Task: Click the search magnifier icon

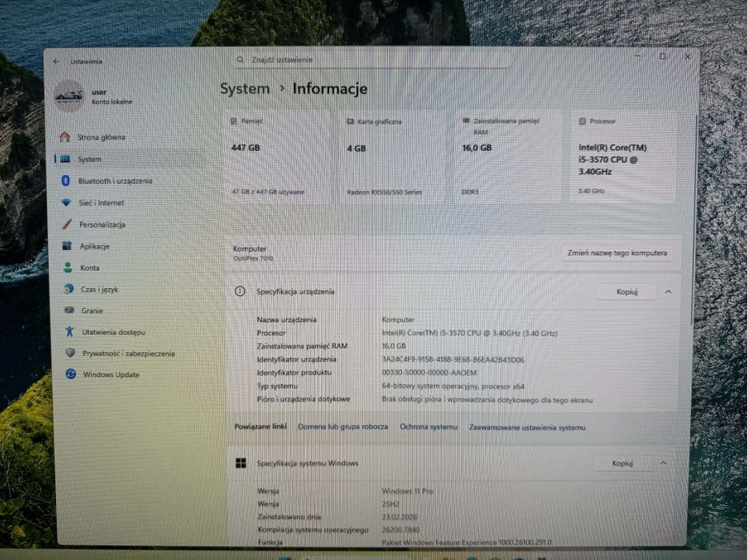Action: click(x=240, y=59)
